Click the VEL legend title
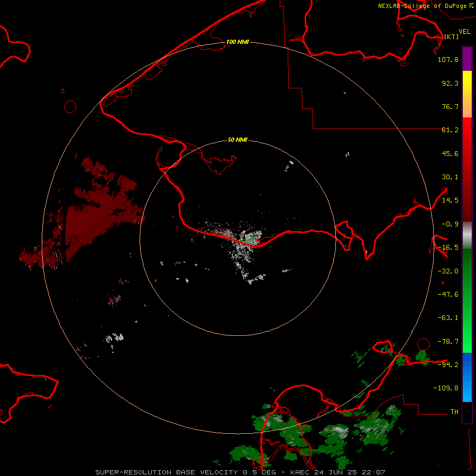Screen dimensions: 476x476 [x=464, y=31]
